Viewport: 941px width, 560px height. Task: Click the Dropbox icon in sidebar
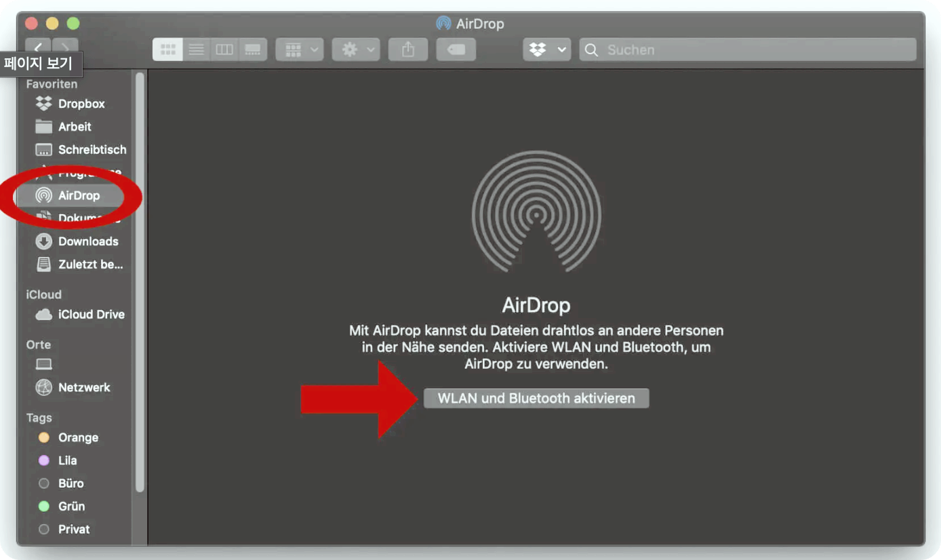pos(43,104)
